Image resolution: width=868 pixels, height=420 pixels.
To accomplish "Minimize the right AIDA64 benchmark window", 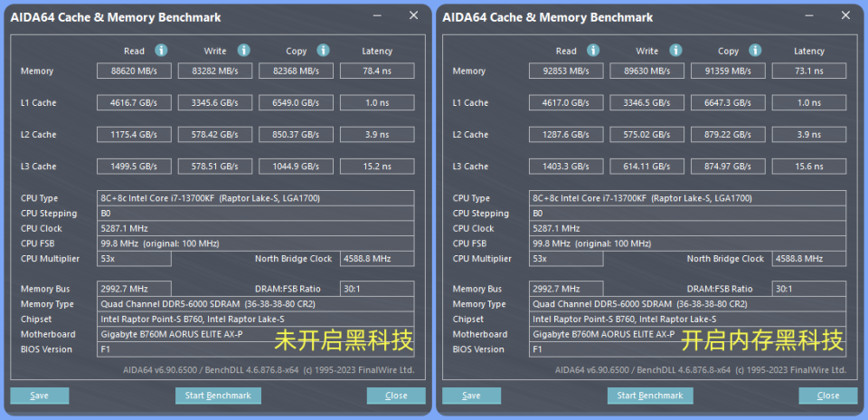I will 808,16.
